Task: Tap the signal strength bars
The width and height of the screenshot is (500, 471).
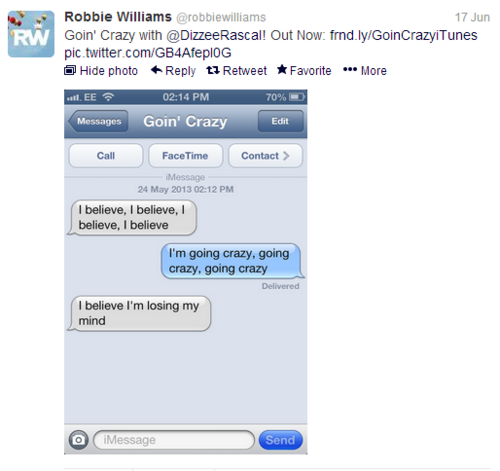Action: (74, 97)
